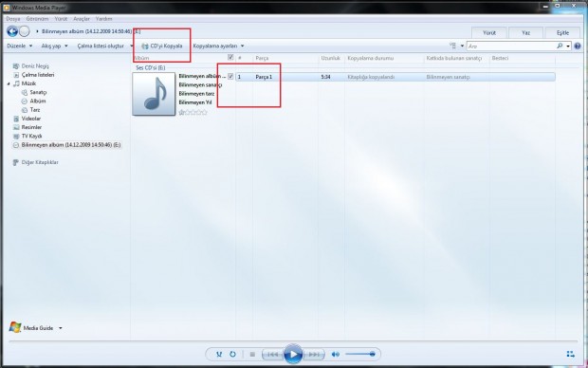588x368 pixels.
Task: Turn repeat on in playback controls
Action: (233, 354)
